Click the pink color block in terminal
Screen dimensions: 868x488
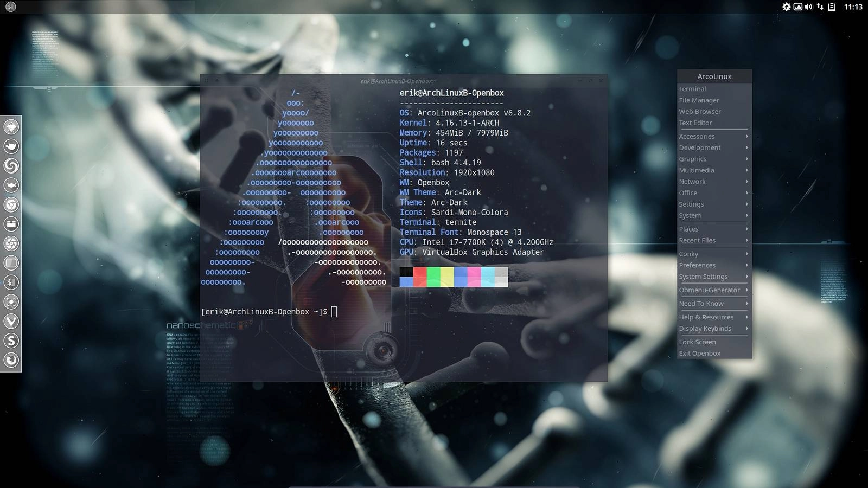[474, 277]
